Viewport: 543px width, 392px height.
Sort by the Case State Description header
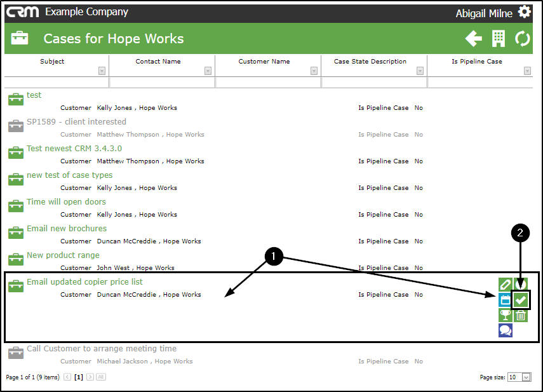(370, 61)
